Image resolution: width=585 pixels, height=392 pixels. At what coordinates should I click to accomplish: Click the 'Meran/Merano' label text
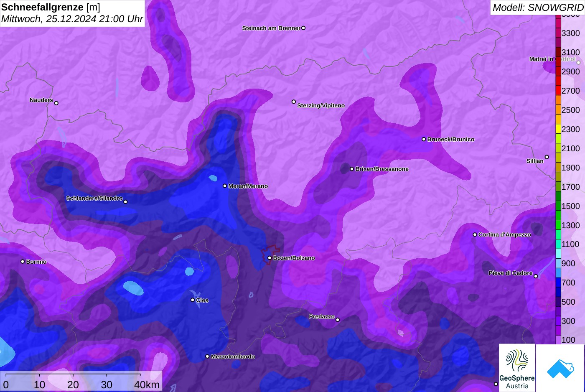pos(248,186)
